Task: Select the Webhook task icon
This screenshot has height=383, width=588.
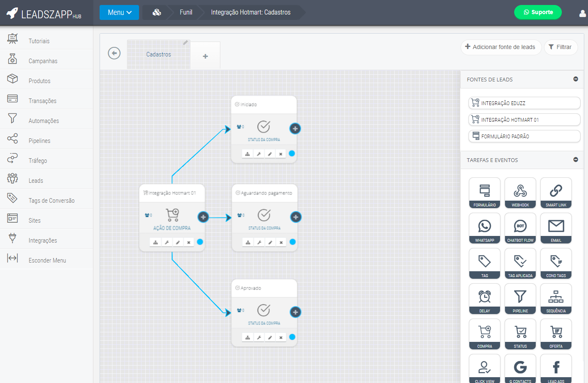Action: (520, 193)
